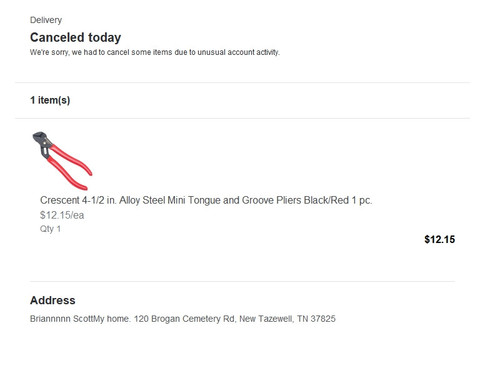500x366 pixels.
Task: Click the unusual account activity cancellation message
Action: pyautogui.click(x=155, y=52)
